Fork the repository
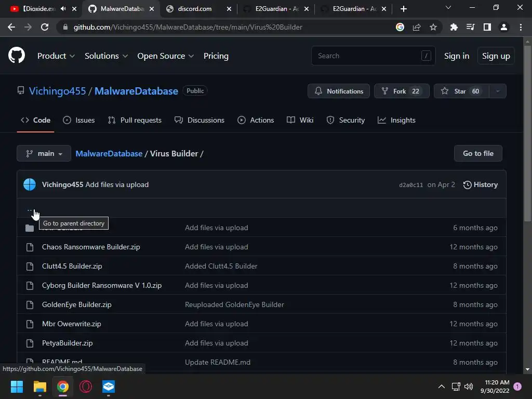Viewport: 532px width, 399px height. (x=402, y=91)
